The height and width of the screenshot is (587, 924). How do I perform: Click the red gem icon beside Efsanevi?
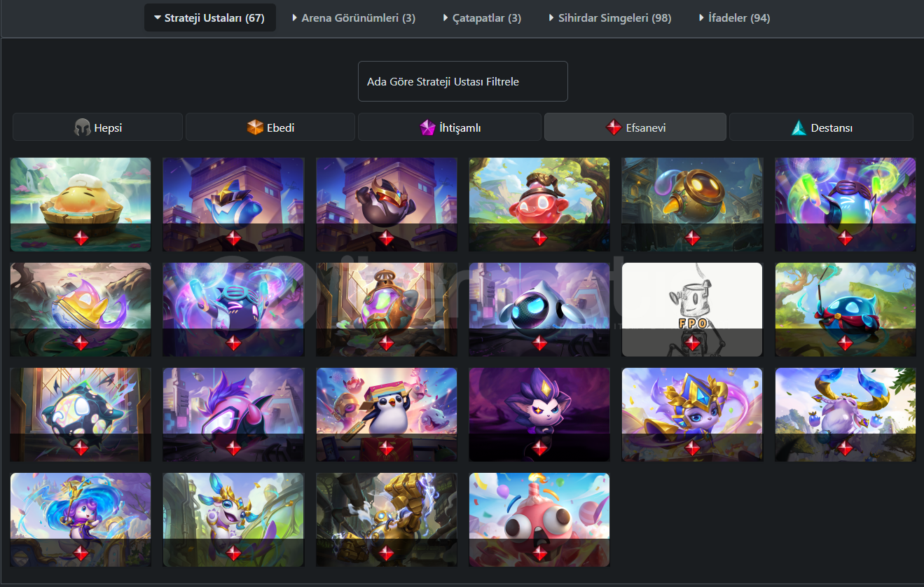point(614,127)
